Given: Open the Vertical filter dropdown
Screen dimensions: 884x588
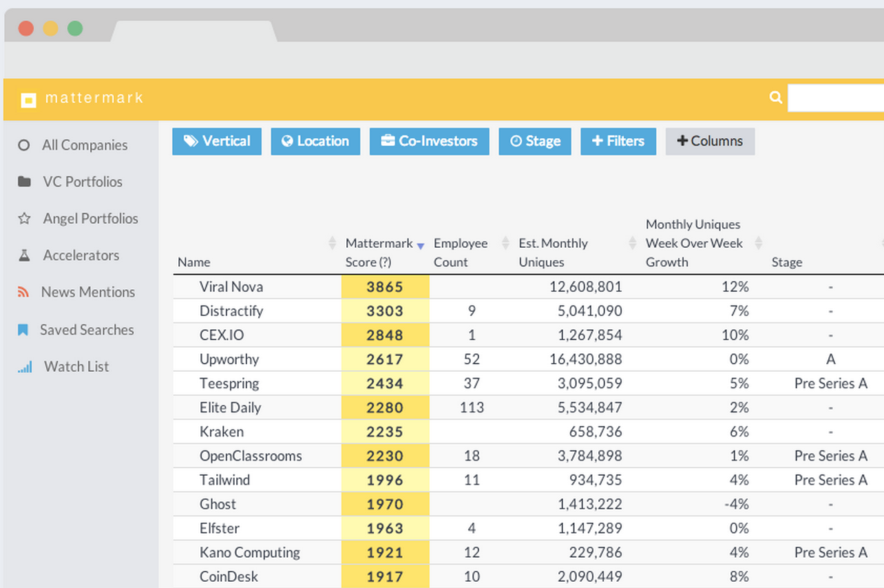Looking at the screenshot, I should click(x=216, y=141).
